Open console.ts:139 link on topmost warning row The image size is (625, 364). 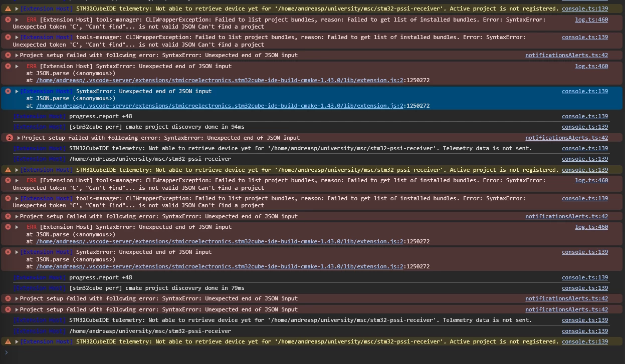tap(584, 9)
